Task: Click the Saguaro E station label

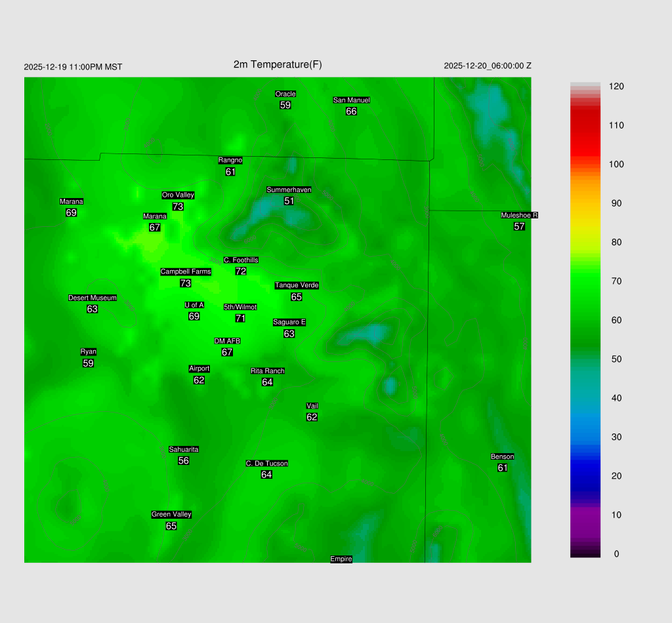Action: [x=289, y=322]
